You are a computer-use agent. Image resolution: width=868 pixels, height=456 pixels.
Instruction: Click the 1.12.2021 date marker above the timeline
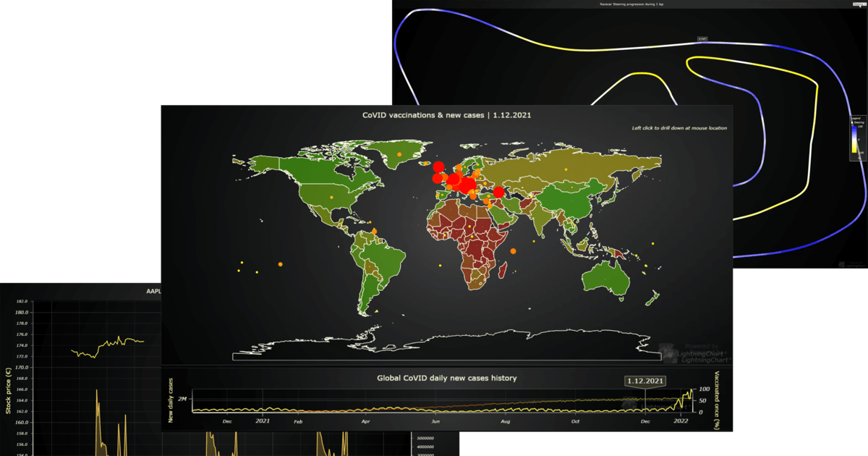coord(644,380)
